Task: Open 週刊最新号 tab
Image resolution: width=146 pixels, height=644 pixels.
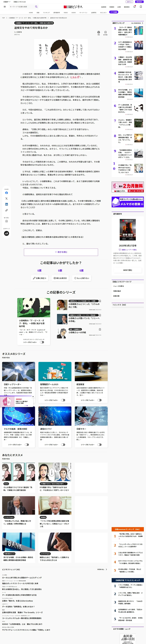Action: tap(56, 12)
